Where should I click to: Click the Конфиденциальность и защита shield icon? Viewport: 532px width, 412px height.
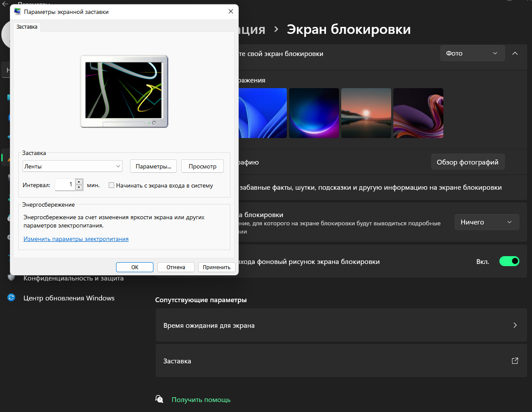coord(11,278)
